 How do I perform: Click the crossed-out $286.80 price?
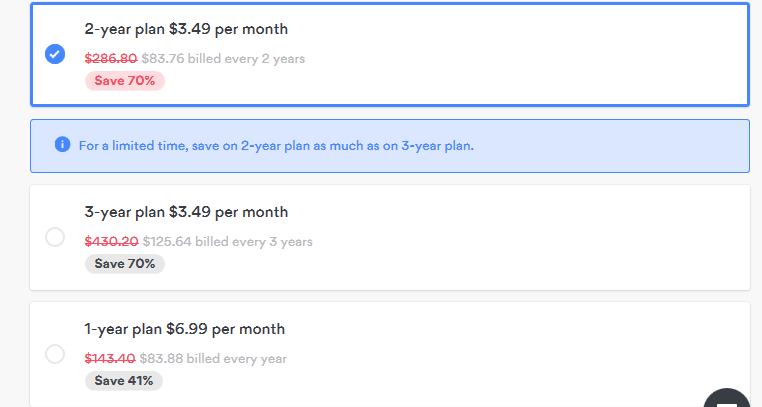click(110, 59)
